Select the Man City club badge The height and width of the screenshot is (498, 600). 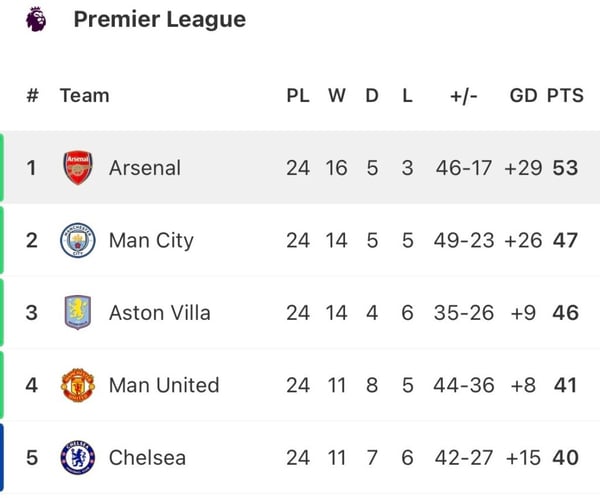pos(77,240)
